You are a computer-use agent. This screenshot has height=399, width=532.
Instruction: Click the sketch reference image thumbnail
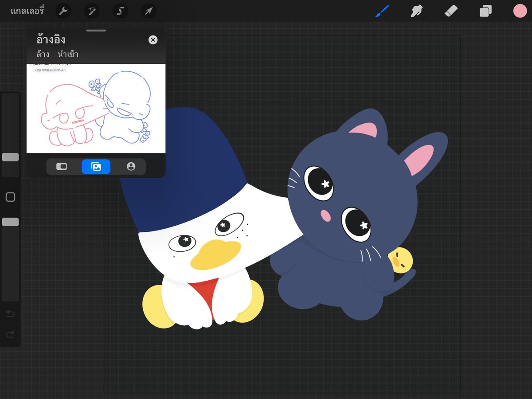tap(96, 109)
